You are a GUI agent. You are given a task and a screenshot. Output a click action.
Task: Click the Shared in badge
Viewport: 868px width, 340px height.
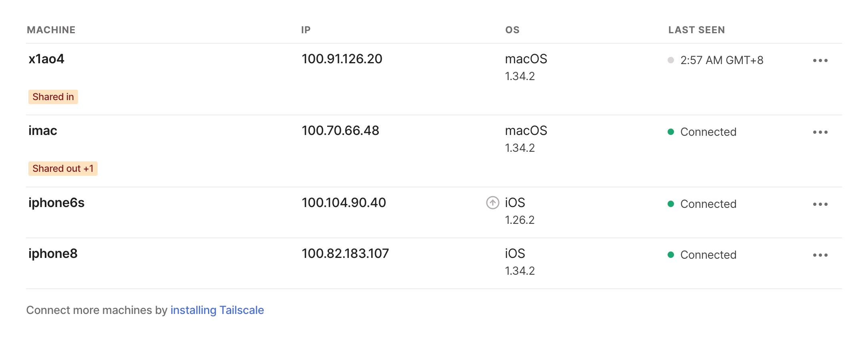(x=53, y=97)
